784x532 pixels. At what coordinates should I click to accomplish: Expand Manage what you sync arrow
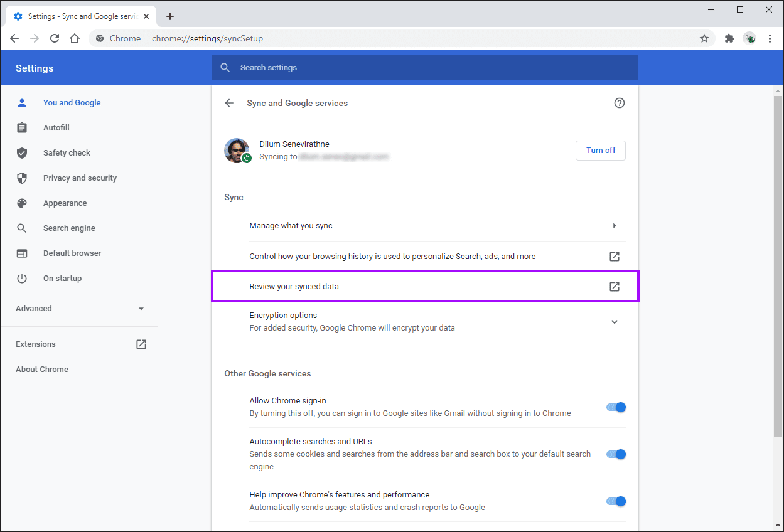pos(615,226)
